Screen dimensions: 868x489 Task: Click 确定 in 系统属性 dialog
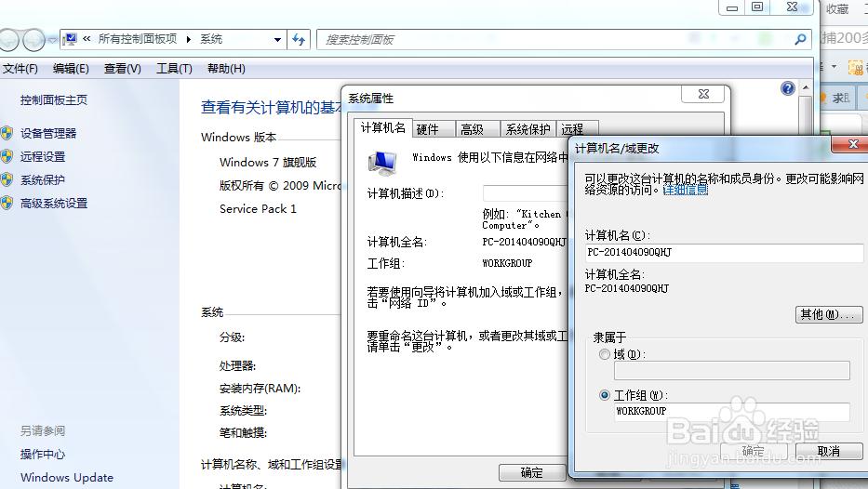click(532, 472)
